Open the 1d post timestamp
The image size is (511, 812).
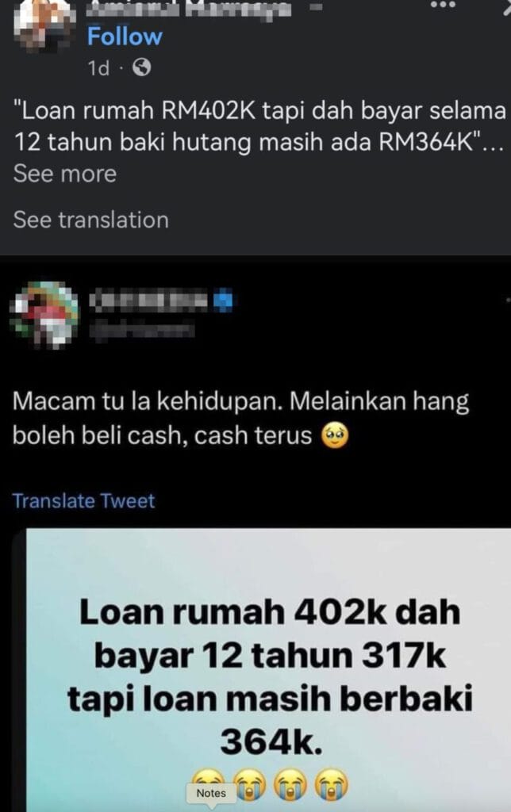point(98,68)
